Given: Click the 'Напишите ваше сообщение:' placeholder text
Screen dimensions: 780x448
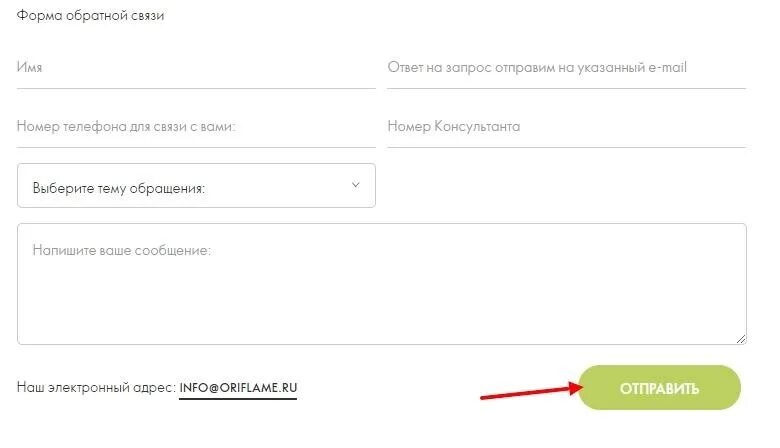Looking at the screenshot, I should [x=122, y=250].
